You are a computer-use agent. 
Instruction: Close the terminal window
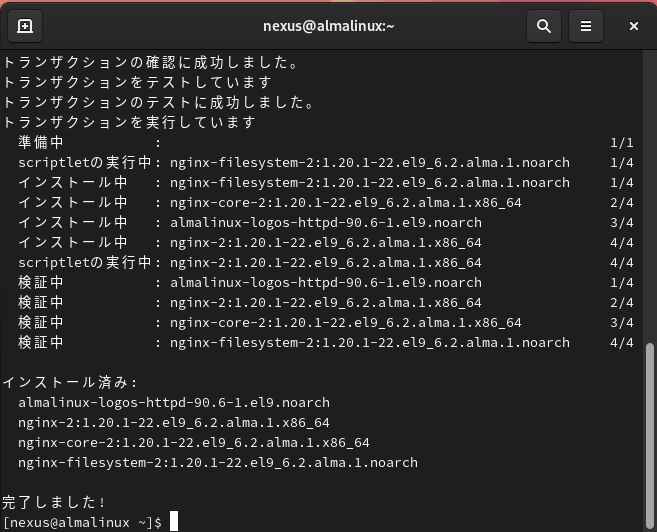pyautogui.click(x=634, y=26)
